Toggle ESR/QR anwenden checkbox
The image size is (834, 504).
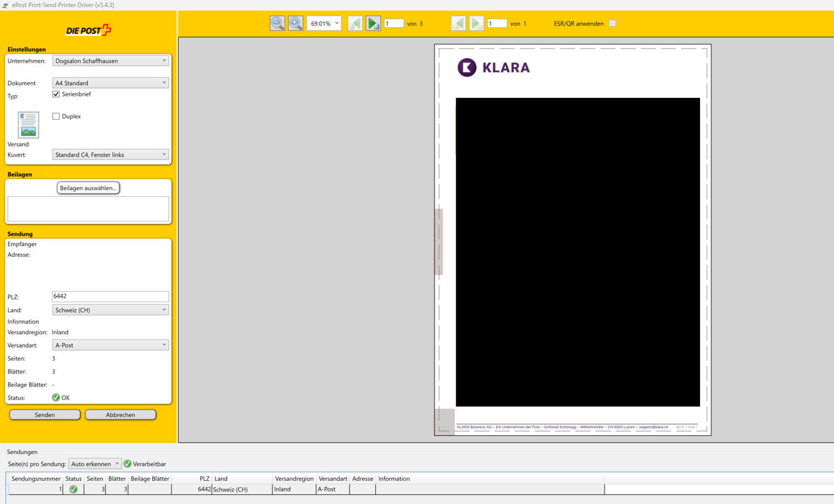tap(612, 23)
